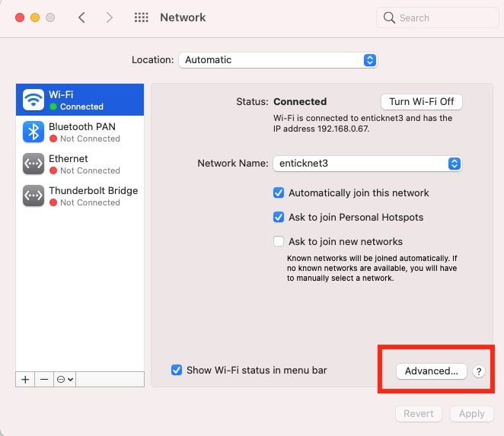Select the Ethernet service icon

pyautogui.click(x=33, y=164)
